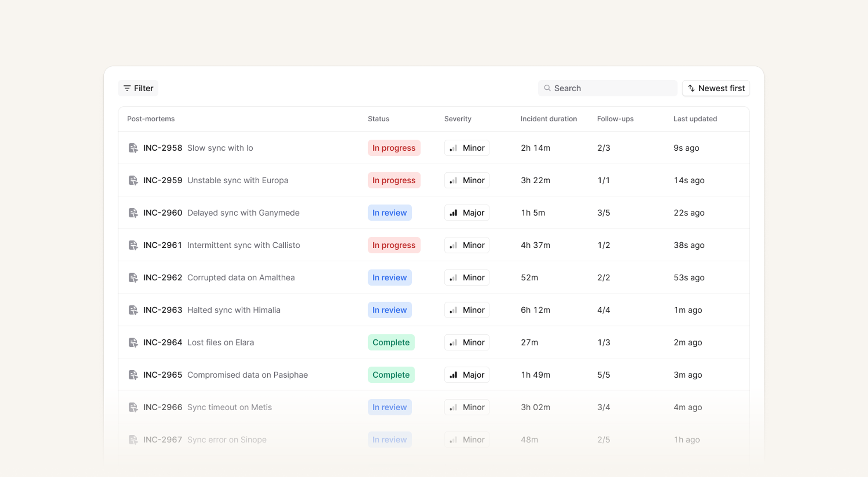
Task: Click the document icon for INC-2962
Action: (133, 278)
